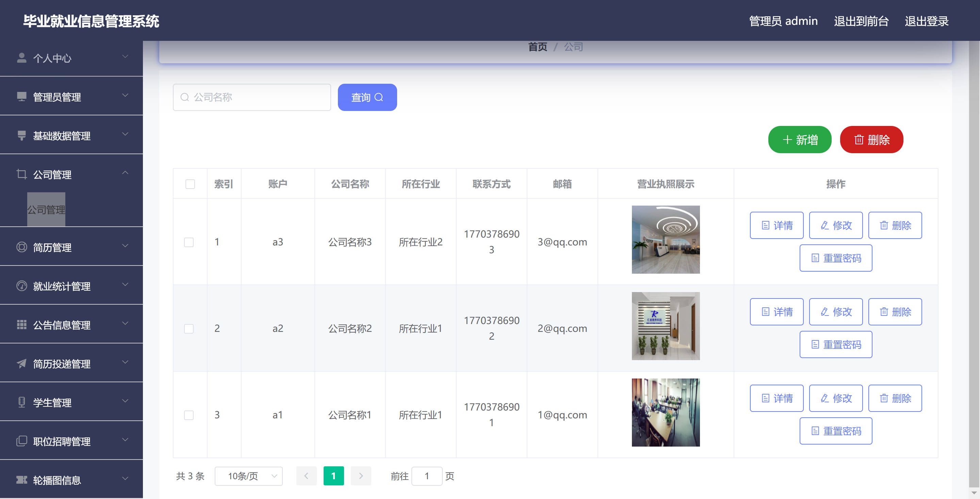Open the 10条/页 page size dropdown
Viewport: 980px width, 499px height.
[x=248, y=476]
